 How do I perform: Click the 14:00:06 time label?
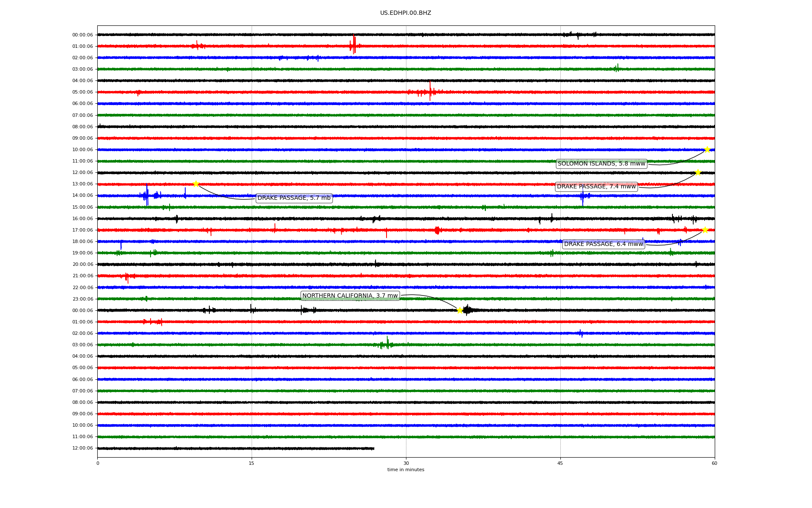82,196
